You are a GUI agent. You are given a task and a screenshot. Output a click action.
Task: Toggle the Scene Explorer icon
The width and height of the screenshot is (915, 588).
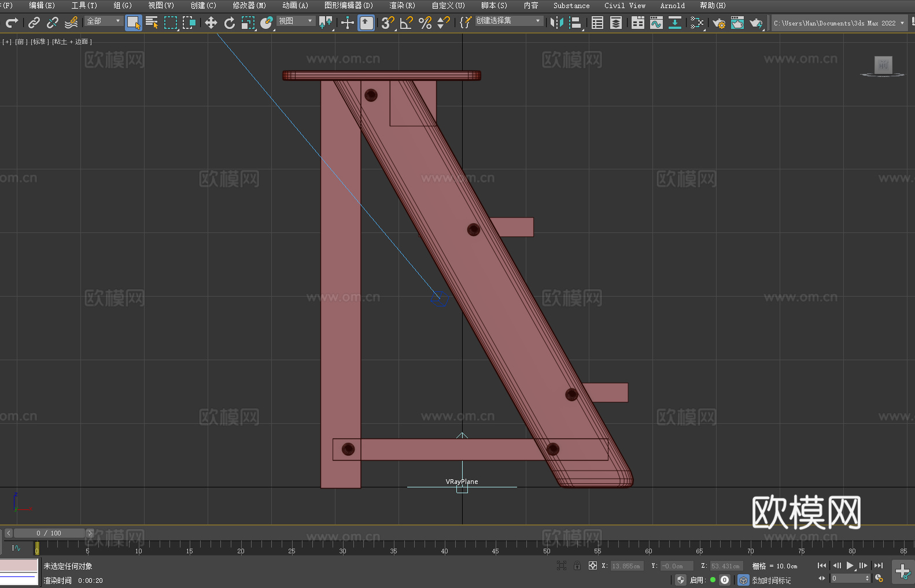[597, 23]
